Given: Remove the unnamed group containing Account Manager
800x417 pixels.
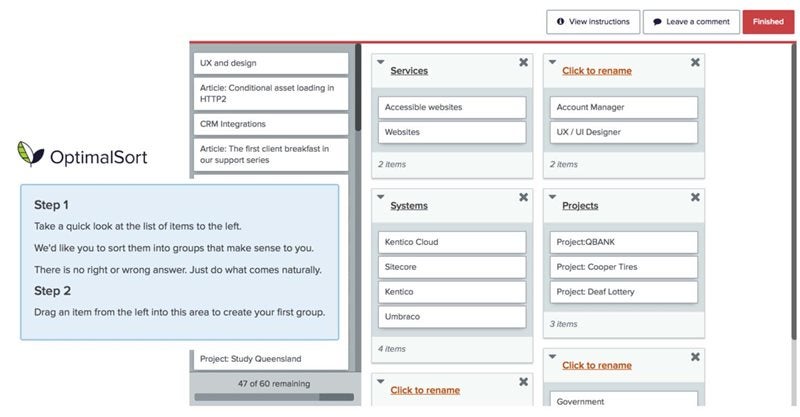Looking at the screenshot, I should coord(695,63).
